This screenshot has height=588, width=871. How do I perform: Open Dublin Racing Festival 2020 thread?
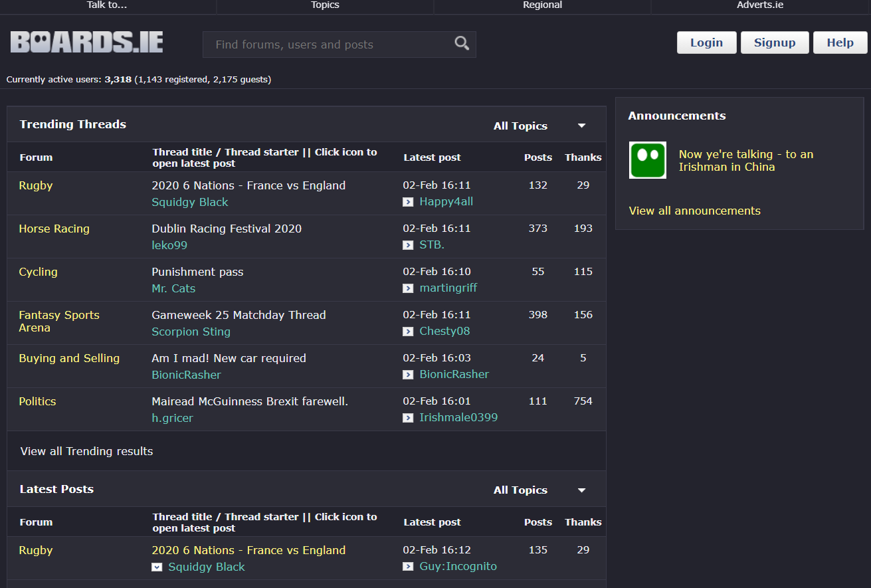tap(227, 229)
